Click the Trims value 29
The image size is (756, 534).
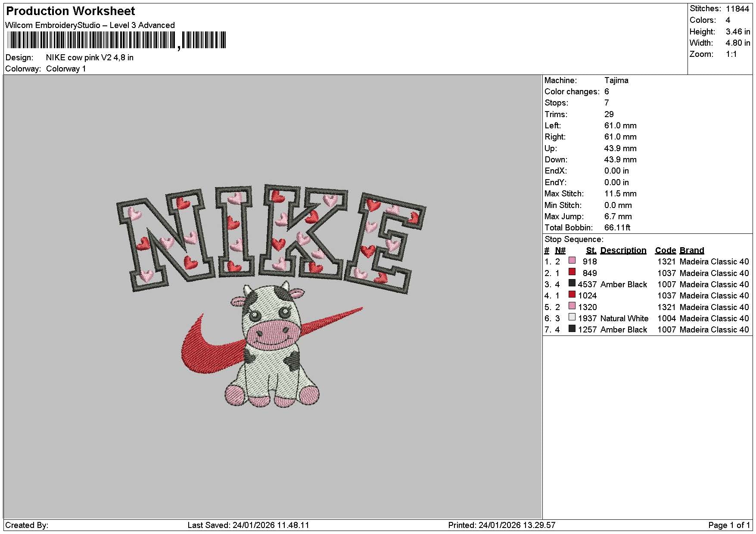[x=609, y=114]
